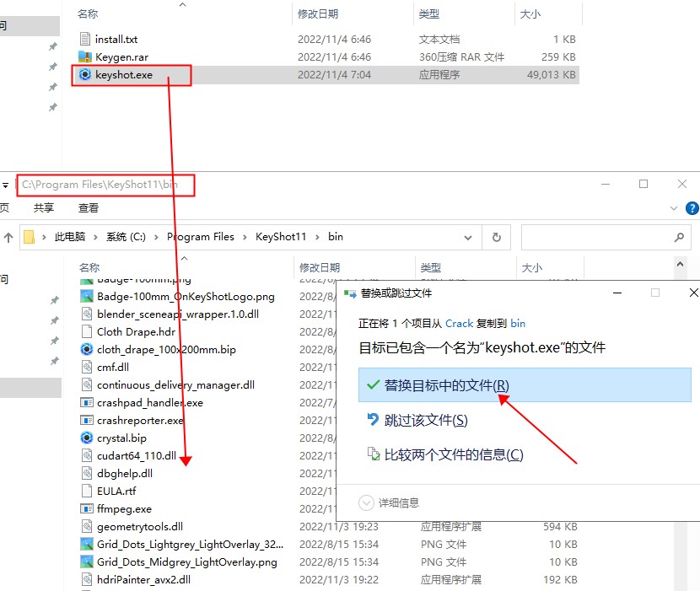Expand chevron after KeyShot11 breadcrumb

[x=317, y=238]
